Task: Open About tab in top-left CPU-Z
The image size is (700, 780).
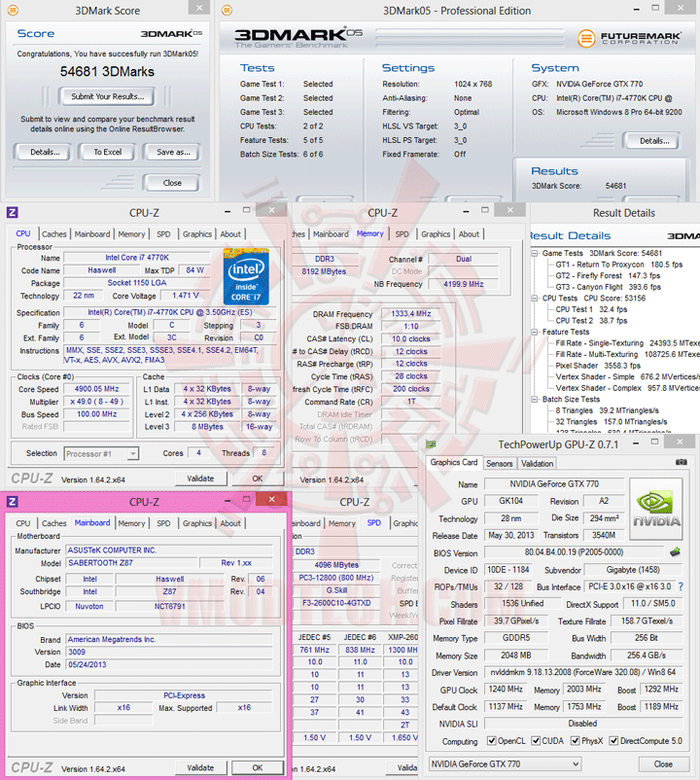Action: [x=230, y=234]
